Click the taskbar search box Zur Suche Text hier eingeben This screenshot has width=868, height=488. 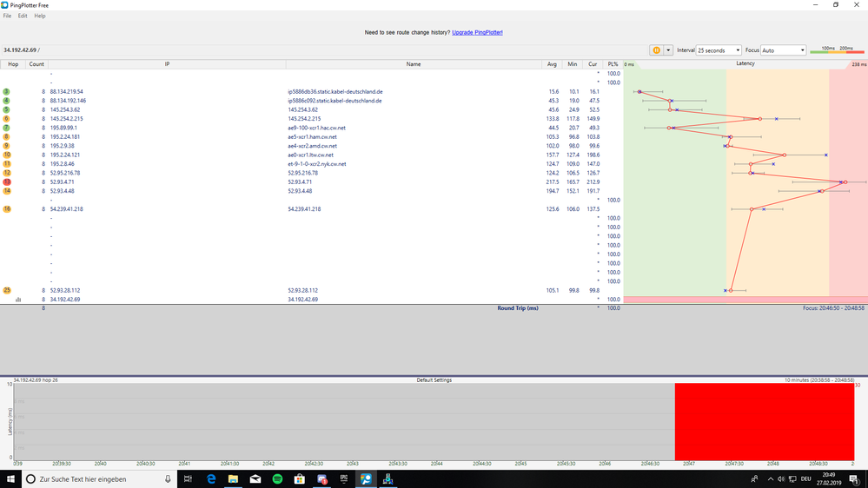100,479
